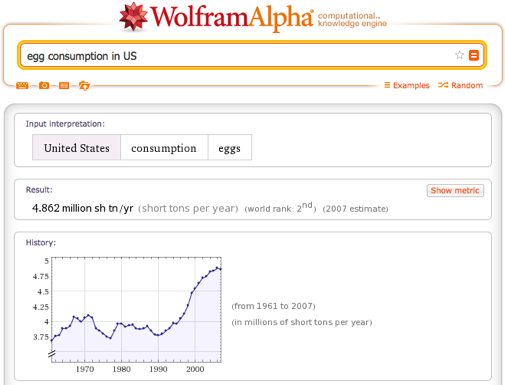Click the history chart plot area
The image size is (505, 385).
[136, 309]
